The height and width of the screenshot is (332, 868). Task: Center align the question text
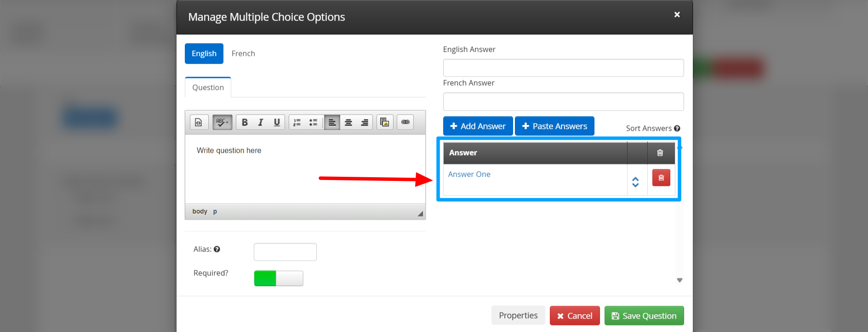coord(348,122)
